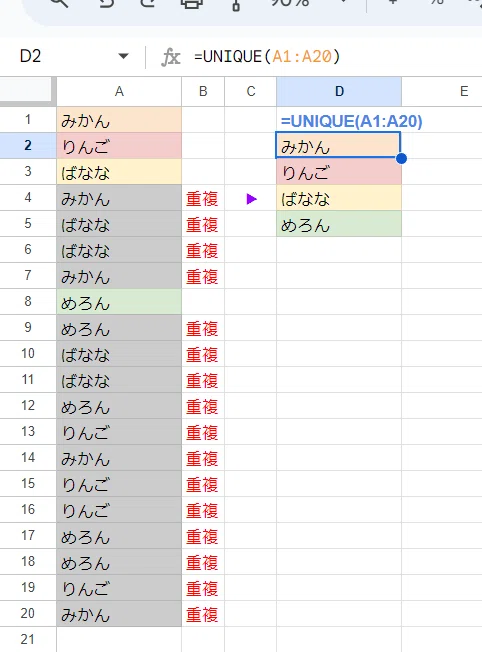Click 重複 in row 19
482x652 pixels.
202,589
